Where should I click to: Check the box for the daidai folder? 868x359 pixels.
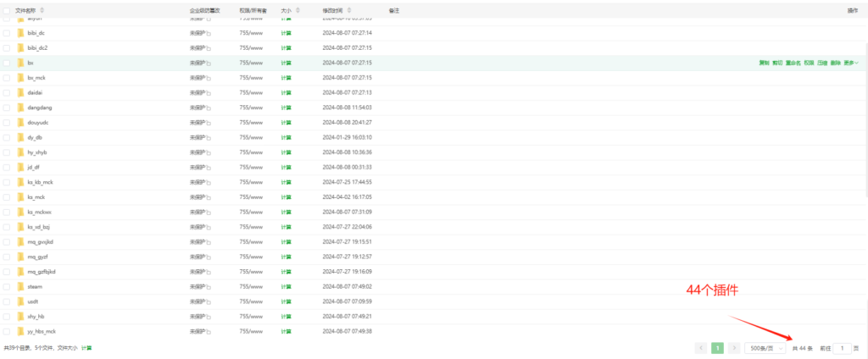point(7,92)
